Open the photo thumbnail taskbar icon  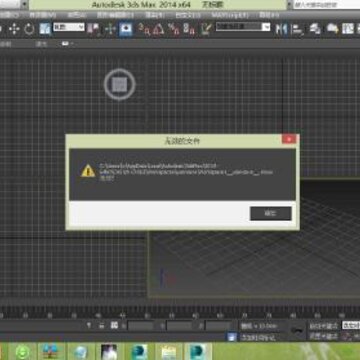coord(109,352)
